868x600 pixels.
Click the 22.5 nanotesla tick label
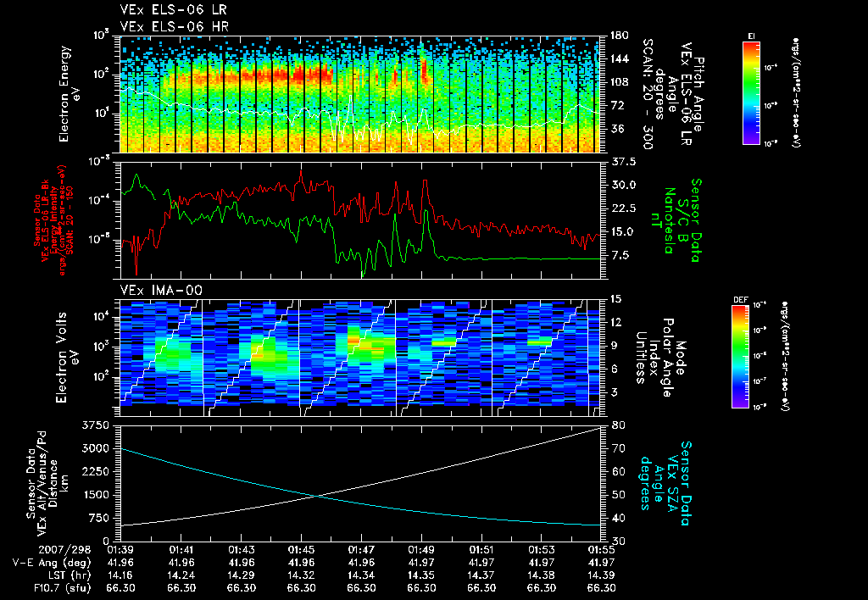coord(624,208)
